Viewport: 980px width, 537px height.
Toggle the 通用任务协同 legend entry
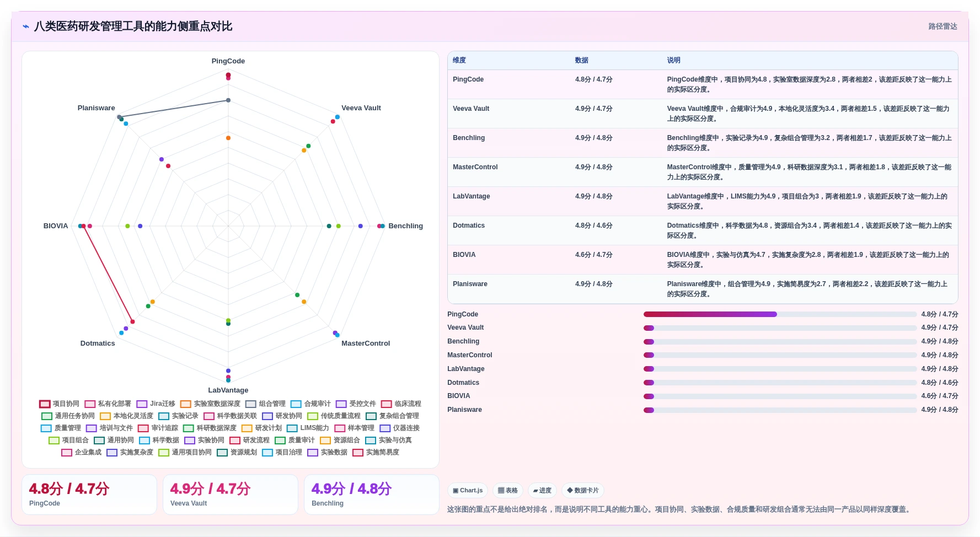pyautogui.click(x=68, y=416)
